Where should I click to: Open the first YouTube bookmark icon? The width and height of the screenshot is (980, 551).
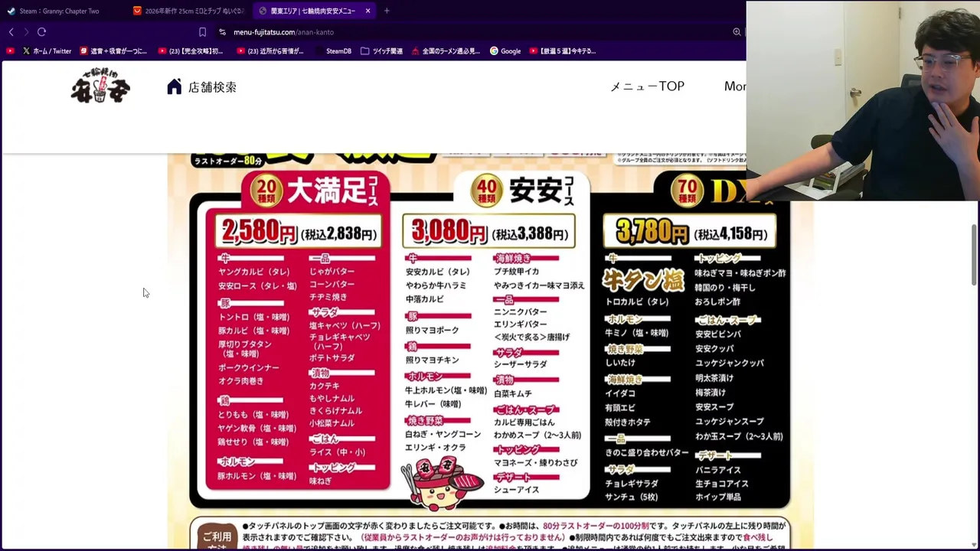pyautogui.click(x=11, y=51)
